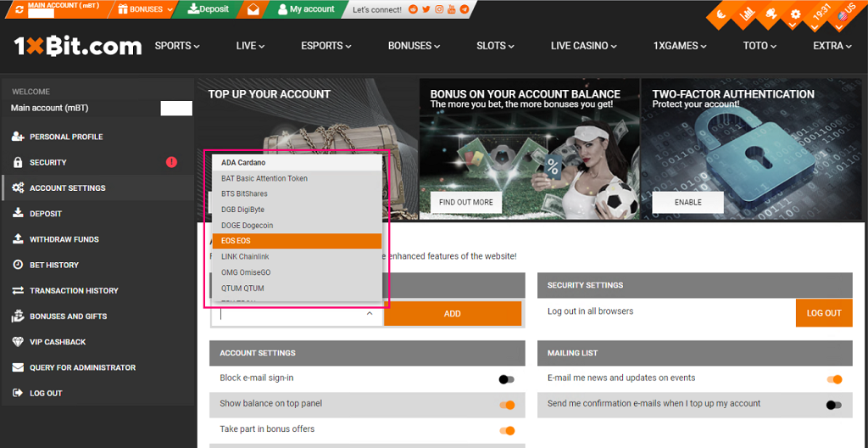Select Account Settings in the sidebar
The height and width of the screenshot is (448, 868).
click(98, 188)
